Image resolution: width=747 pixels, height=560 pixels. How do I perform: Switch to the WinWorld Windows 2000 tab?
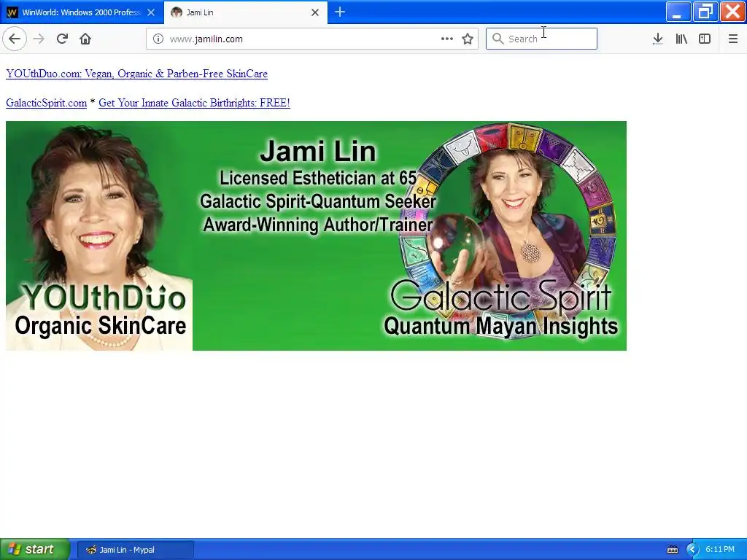click(82, 12)
